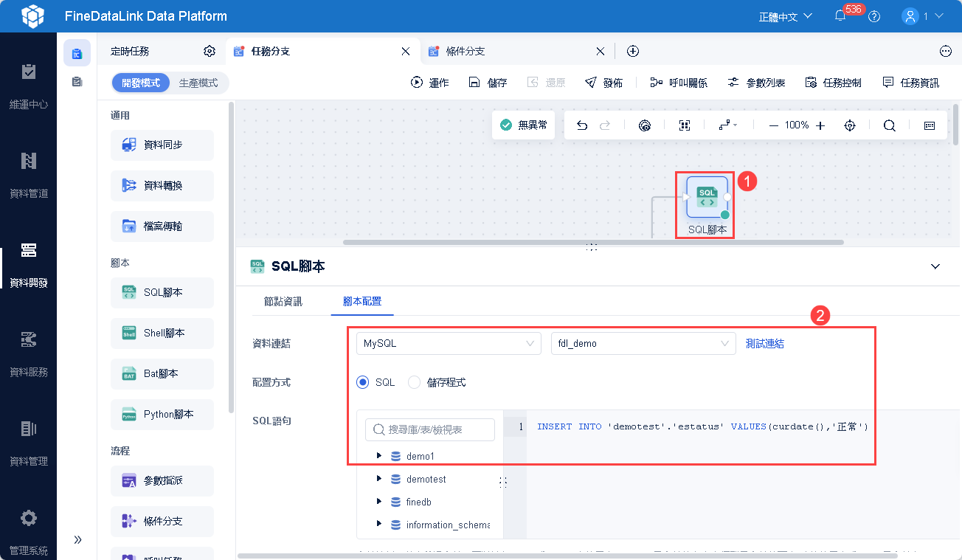Expand the information_schema tree node
Image resolution: width=962 pixels, height=560 pixels.
pyautogui.click(x=379, y=525)
